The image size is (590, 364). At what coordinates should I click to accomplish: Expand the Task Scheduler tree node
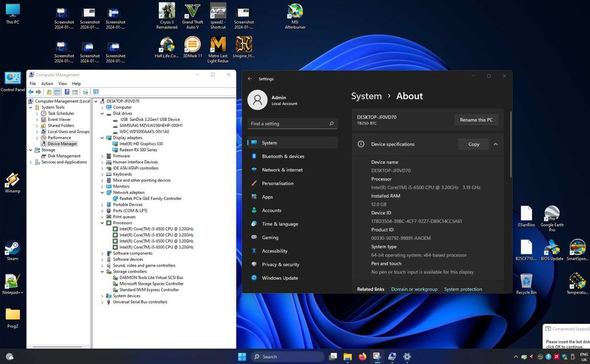coord(37,113)
